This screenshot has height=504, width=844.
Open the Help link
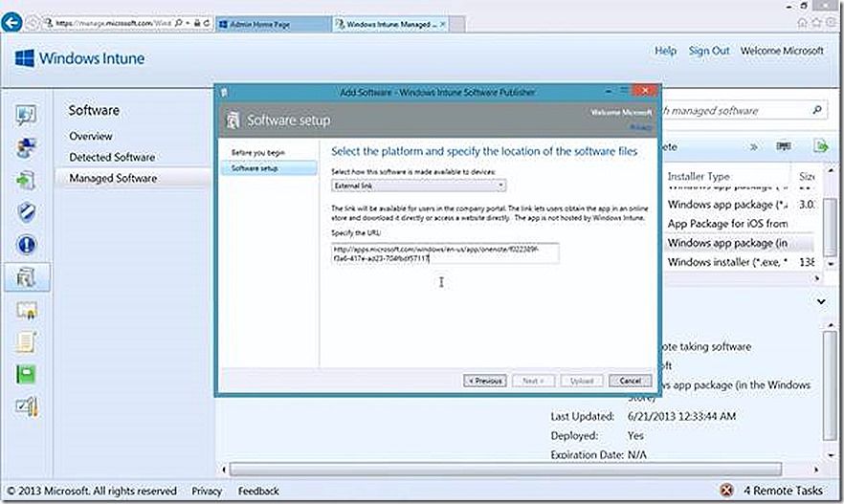[665, 51]
